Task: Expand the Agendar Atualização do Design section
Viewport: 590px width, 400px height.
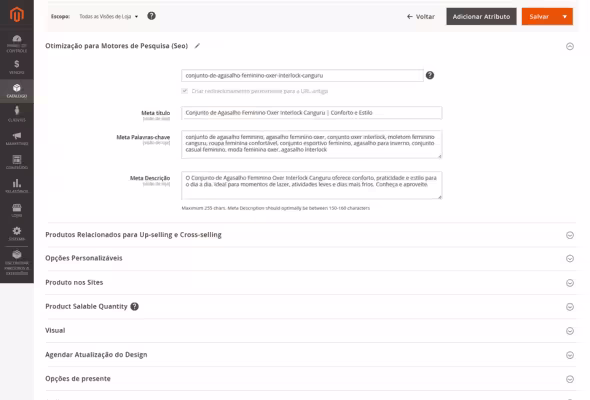Action: click(570, 355)
